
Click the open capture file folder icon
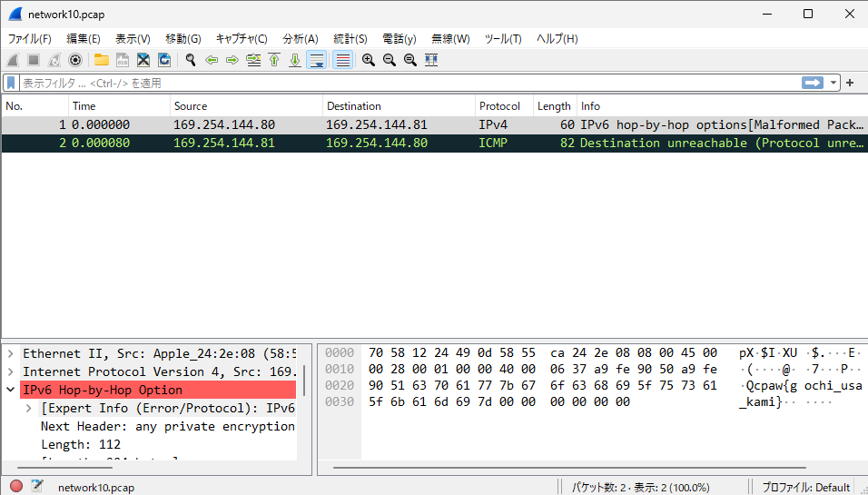(101, 60)
